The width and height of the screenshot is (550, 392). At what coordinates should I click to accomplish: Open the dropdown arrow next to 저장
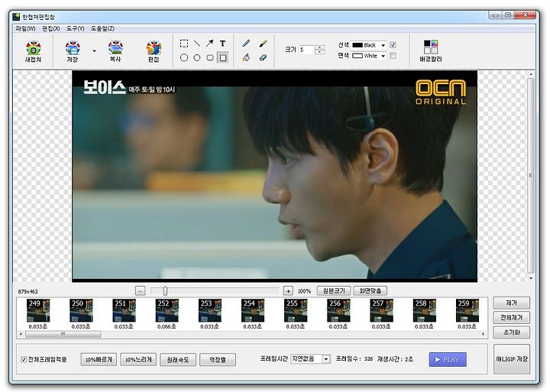[x=94, y=51]
